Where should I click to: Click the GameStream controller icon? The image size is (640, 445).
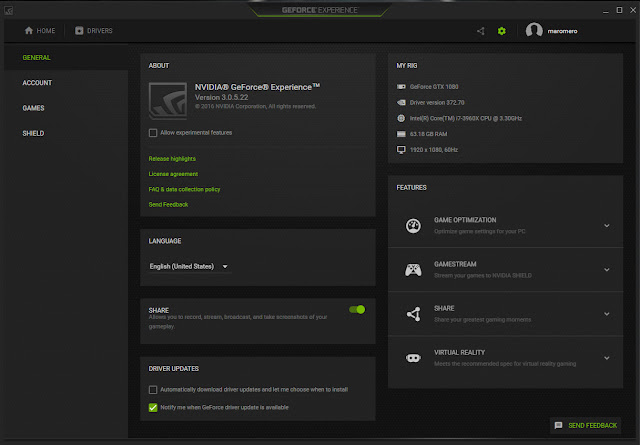(413, 270)
